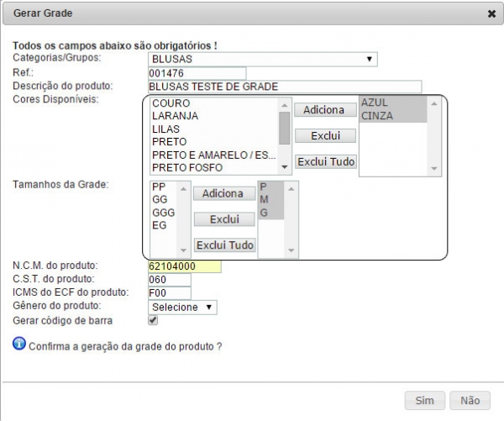Click up arrow of available colors scrollbar
Screen dimensions: 504x421
[x=285, y=105]
